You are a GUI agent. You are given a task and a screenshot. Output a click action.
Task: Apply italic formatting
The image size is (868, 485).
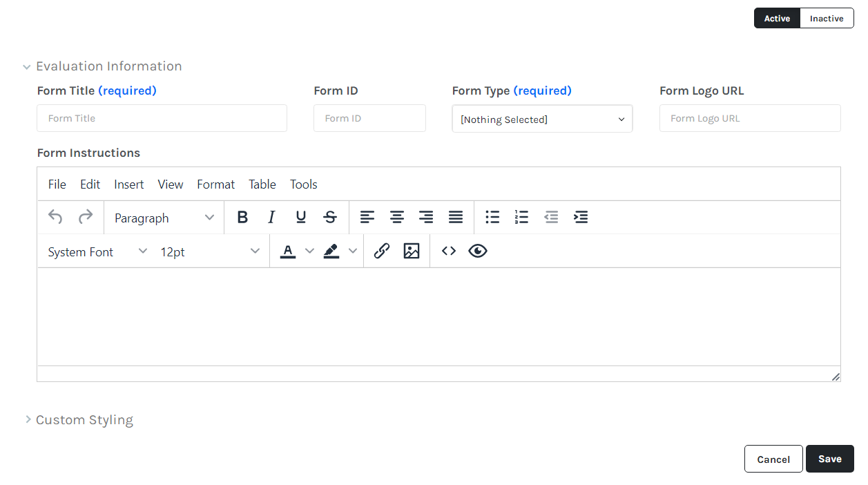pyautogui.click(x=271, y=218)
